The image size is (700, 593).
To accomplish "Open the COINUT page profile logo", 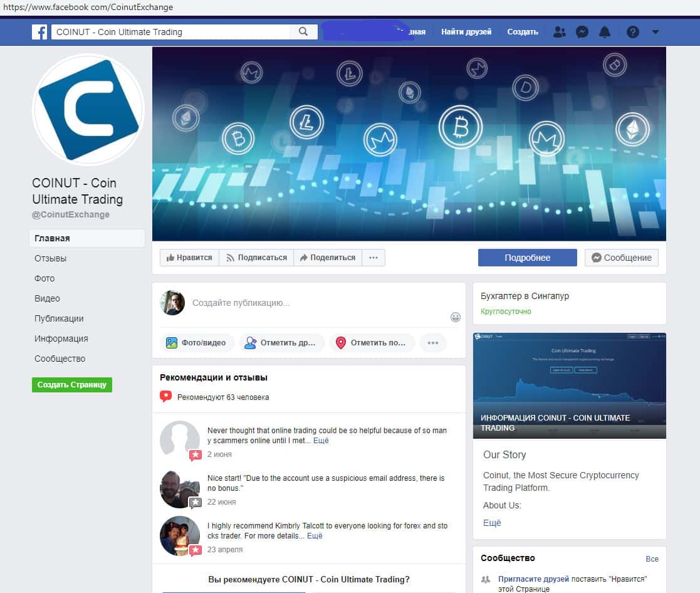I will pos(88,110).
